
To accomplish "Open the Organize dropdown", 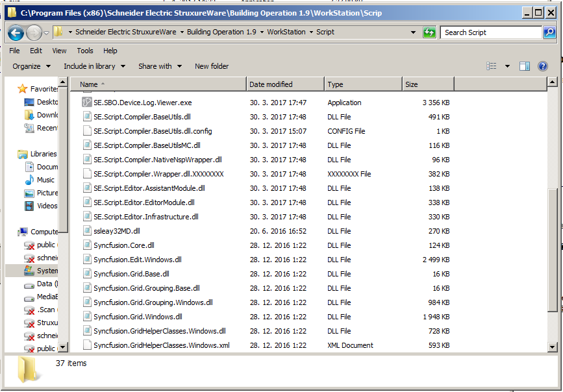I will pyautogui.click(x=31, y=66).
